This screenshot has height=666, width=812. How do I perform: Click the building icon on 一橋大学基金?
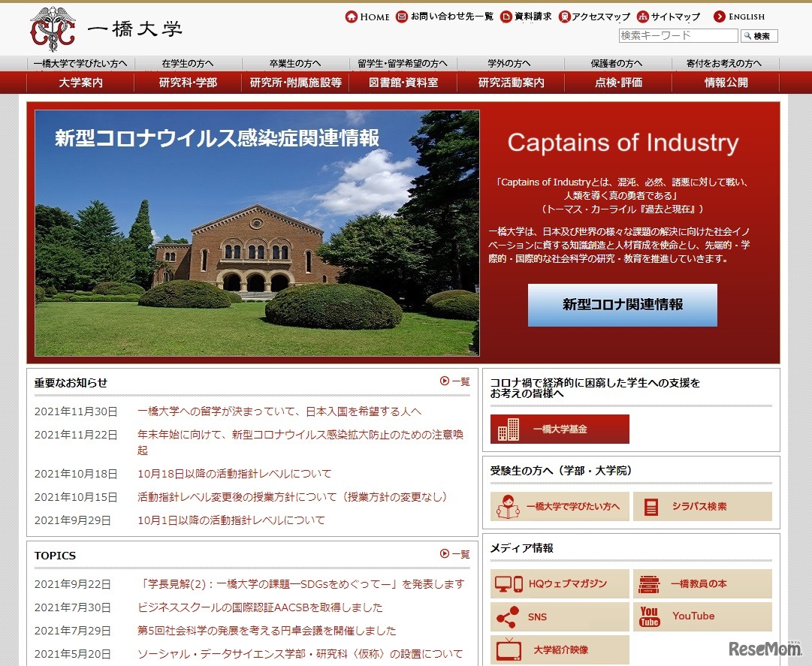pos(508,429)
